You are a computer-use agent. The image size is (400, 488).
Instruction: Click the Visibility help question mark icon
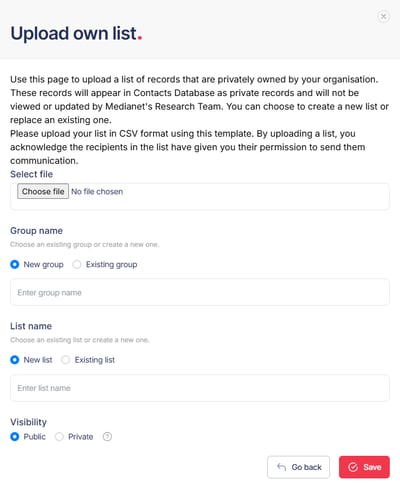tap(107, 436)
